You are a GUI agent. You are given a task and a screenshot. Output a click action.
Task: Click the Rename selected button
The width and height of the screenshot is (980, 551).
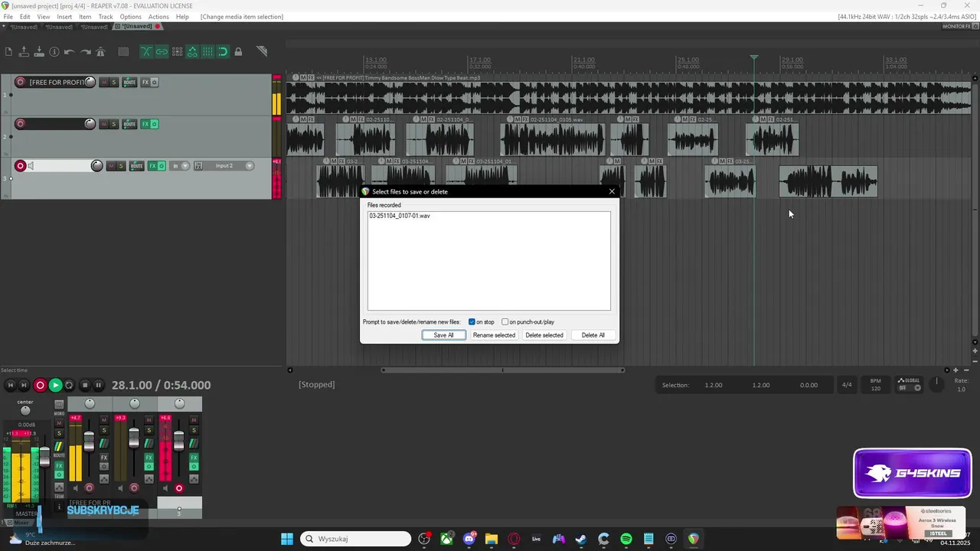494,335
